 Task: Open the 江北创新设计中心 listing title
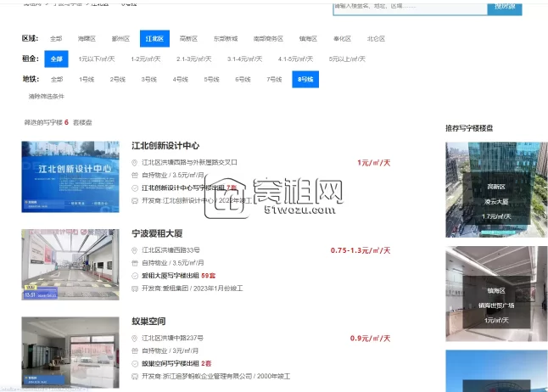click(165, 145)
